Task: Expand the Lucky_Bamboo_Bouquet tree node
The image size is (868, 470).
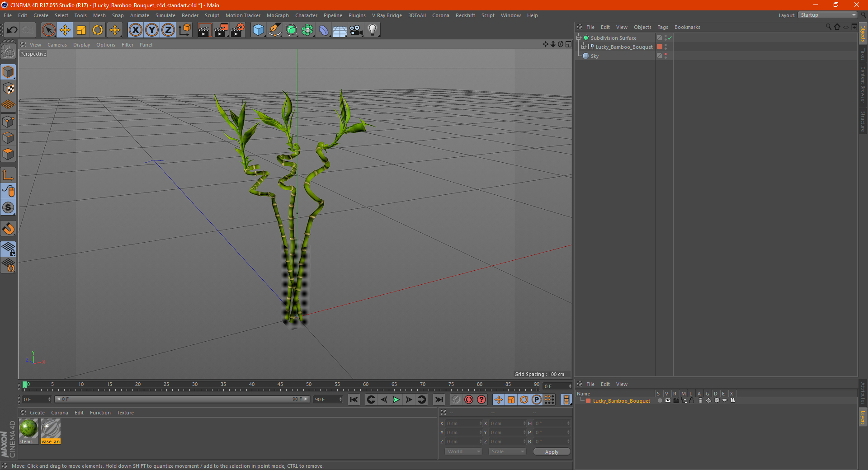Action: [583, 47]
